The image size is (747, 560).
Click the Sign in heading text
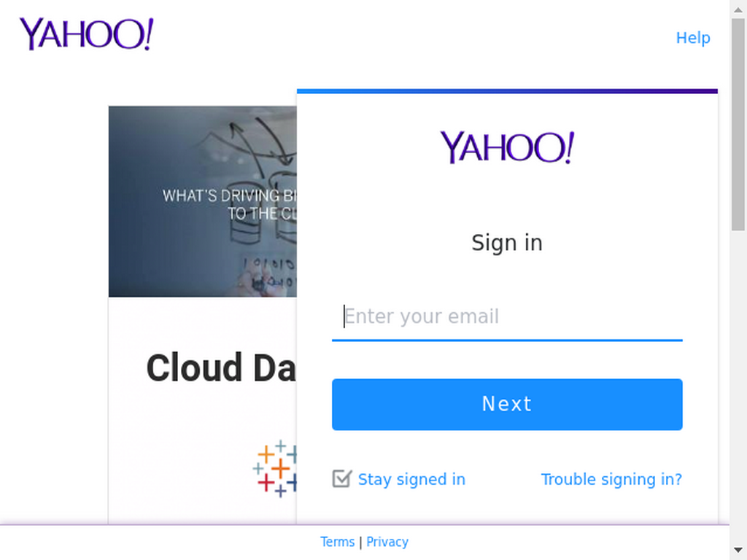[507, 243]
